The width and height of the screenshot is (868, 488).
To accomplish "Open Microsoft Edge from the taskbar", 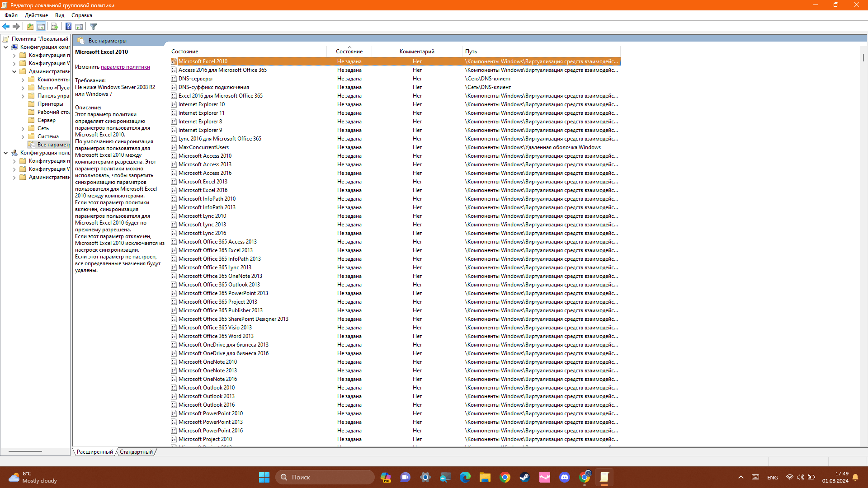I will coord(465,477).
